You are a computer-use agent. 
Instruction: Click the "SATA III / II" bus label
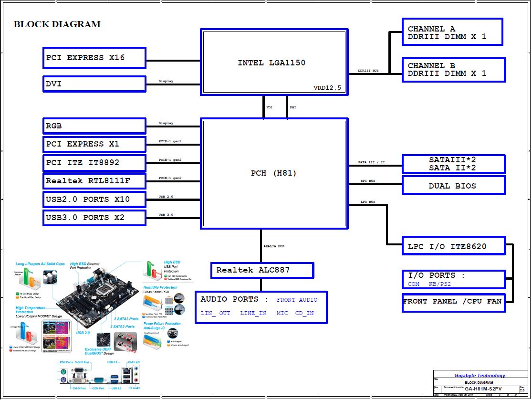[371, 162]
